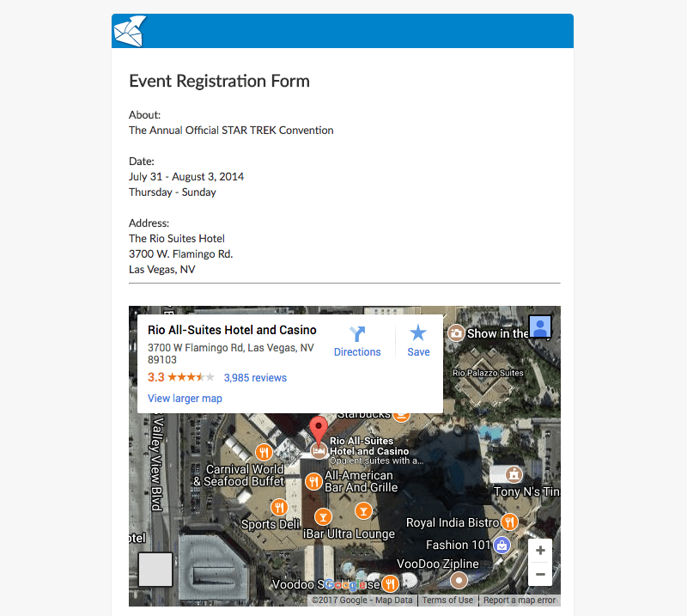This screenshot has width=687, height=616.
Task: Click the red Rio All-Suites map pin
Action: 318,430
